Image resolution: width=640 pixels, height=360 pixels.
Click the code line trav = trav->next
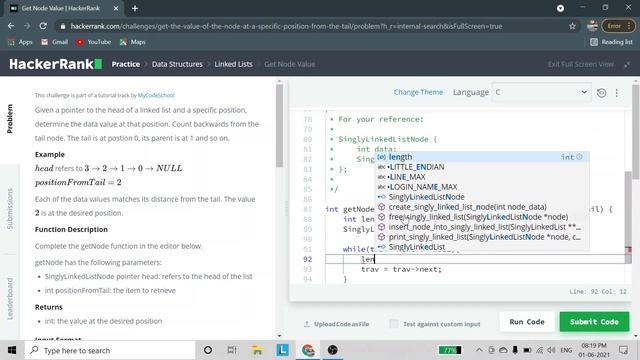(x=401, y=269)
